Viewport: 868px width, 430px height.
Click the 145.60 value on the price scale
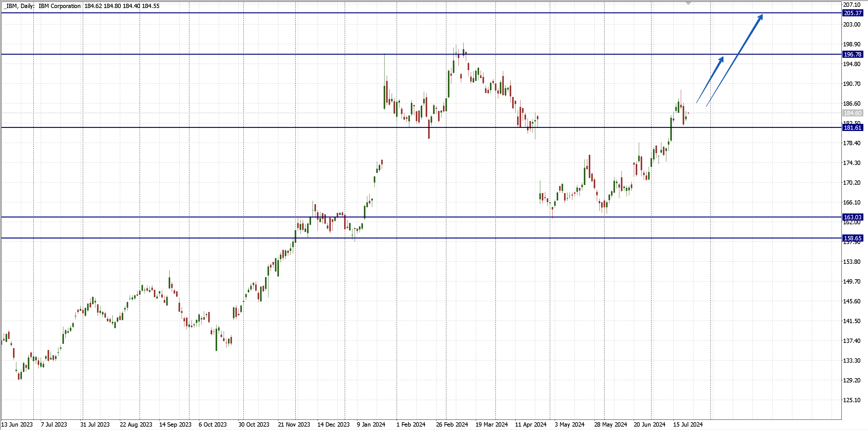(x=852, y=301)
